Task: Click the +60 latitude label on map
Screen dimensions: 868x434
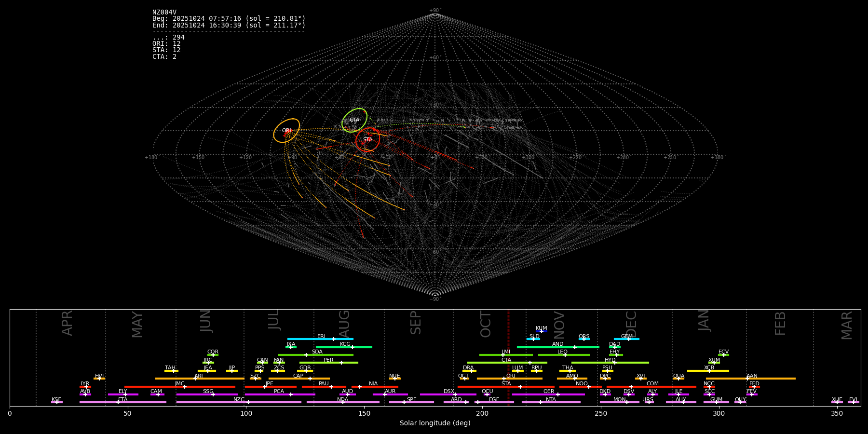Action: (x=434, y=58)
